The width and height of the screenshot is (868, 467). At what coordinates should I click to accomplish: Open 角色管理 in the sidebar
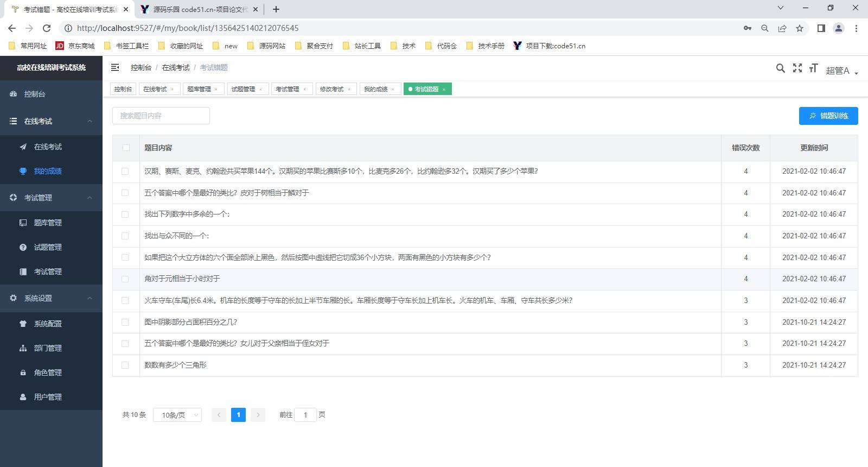tap(51, 373)
